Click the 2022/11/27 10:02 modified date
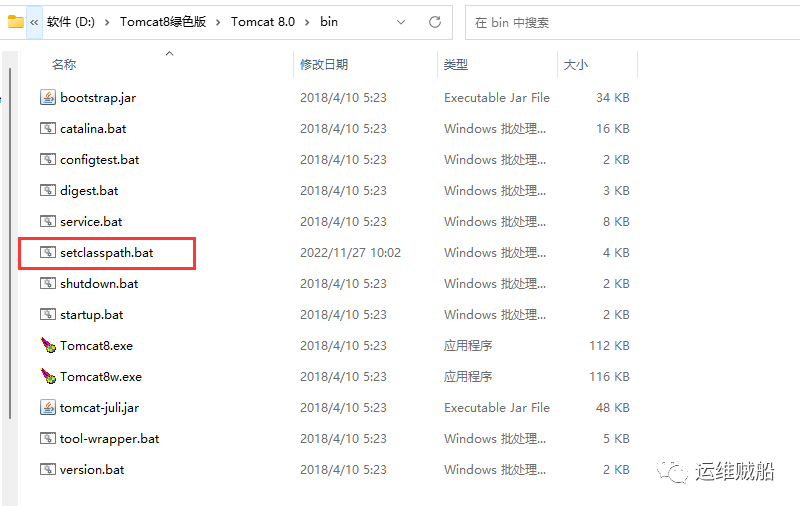Screen dimensions: 800x506 351,252
